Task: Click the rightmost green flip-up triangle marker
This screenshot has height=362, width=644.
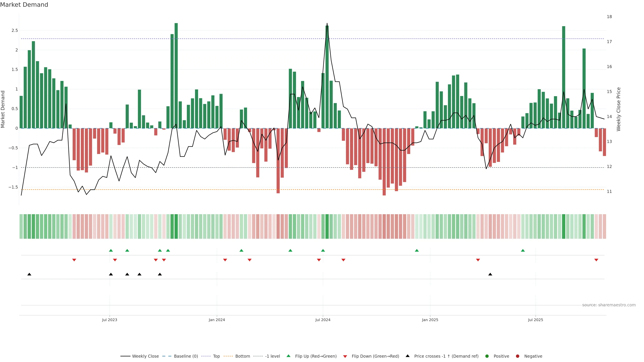Action: 523,250
